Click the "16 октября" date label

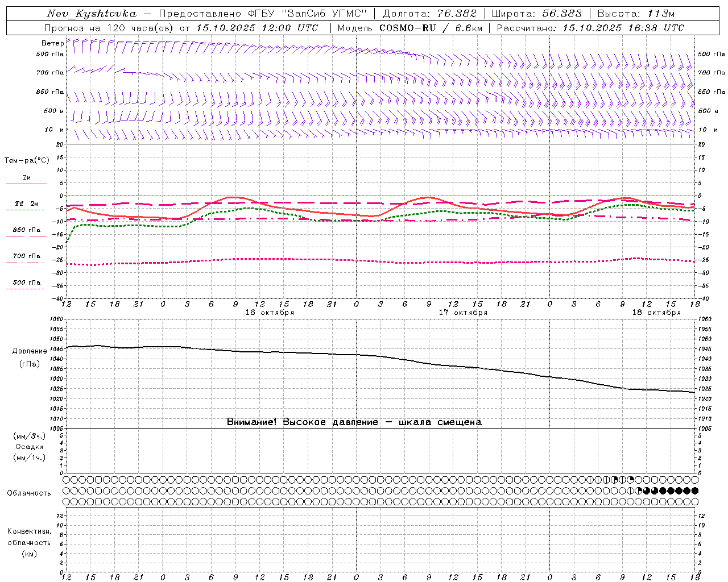[x=270, y=313]
